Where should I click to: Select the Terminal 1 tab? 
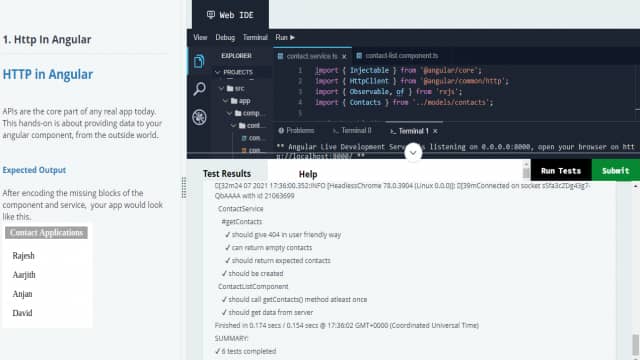pyautogui.click(x=414, y=131)
